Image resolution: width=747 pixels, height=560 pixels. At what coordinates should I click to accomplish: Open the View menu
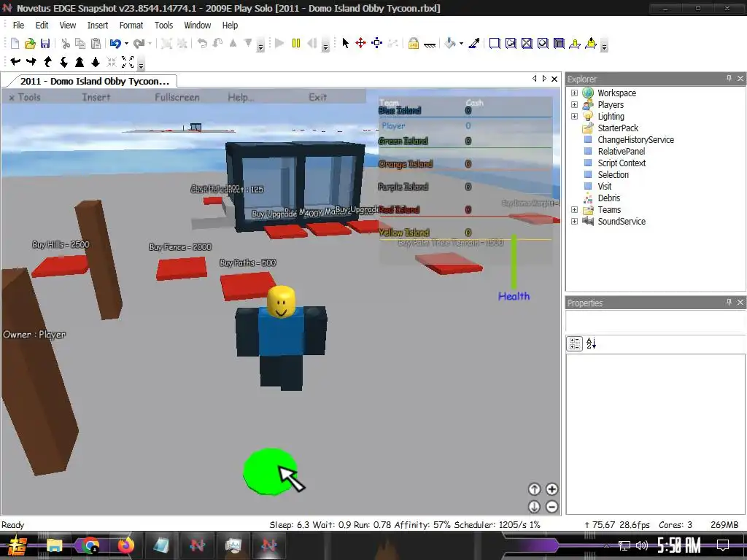point(68,26)
